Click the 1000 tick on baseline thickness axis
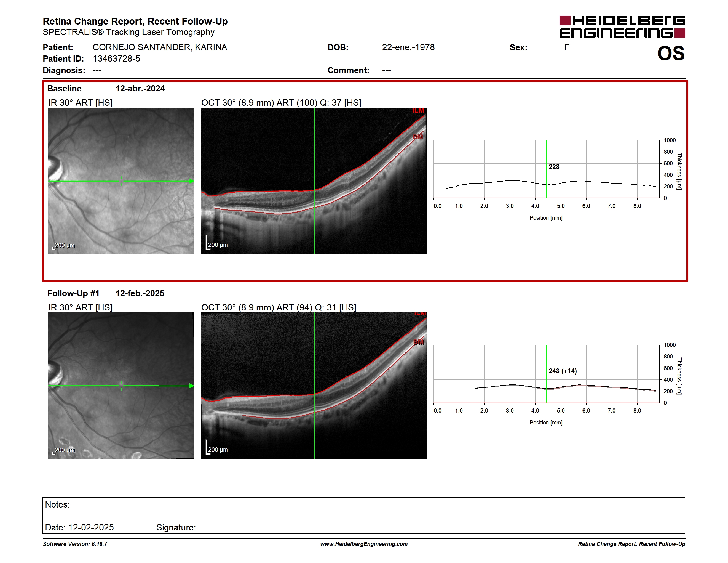728x563 pixels. (670, 140)
